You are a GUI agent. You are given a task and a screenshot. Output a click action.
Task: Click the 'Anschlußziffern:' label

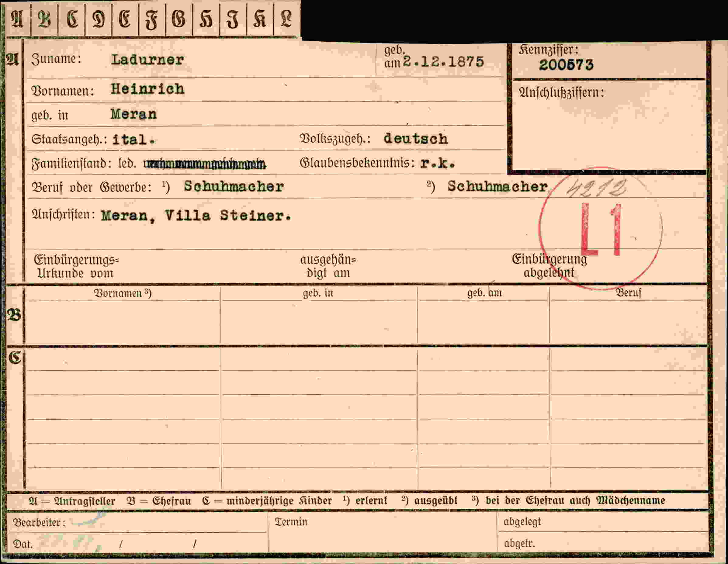[561, 93]
